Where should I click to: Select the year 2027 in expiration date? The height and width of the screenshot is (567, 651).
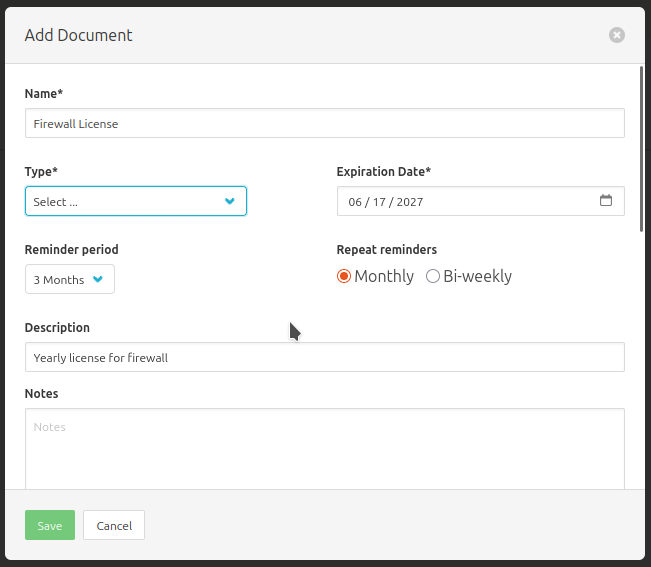[x=410, y=202]
